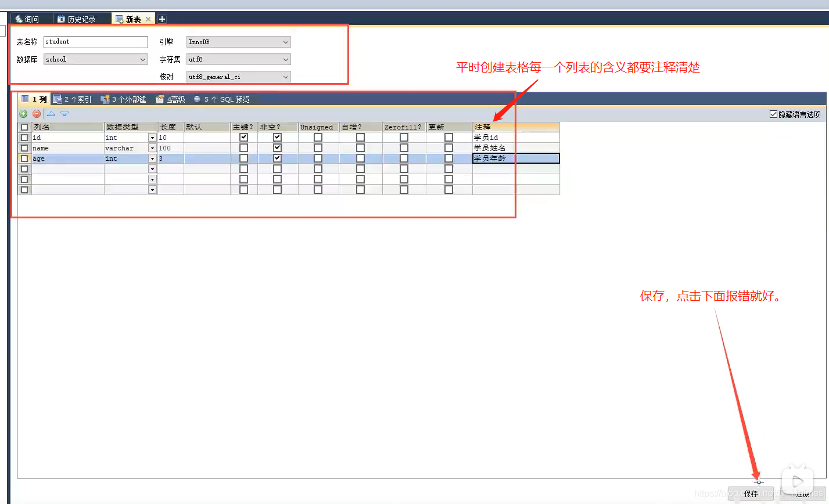Enable auto-increment for id row
Image resolution: width=829 pixels, height=504 pixels.
click(x=361, y=138)
